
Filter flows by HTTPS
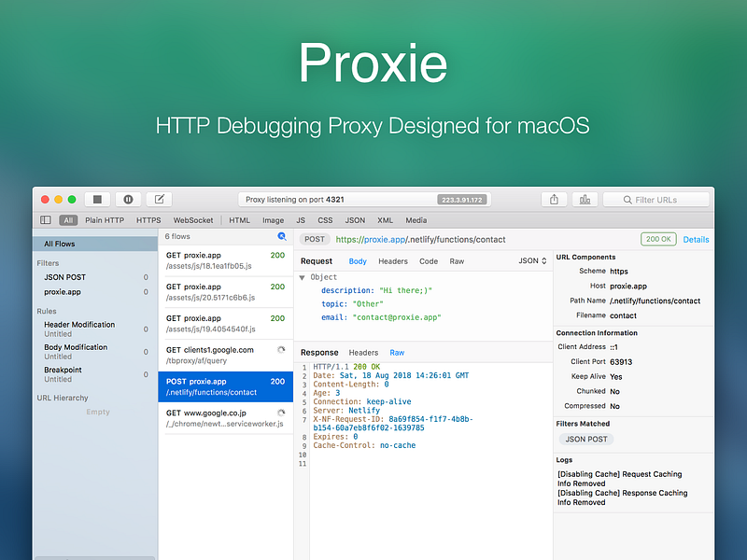coord(148,220)
